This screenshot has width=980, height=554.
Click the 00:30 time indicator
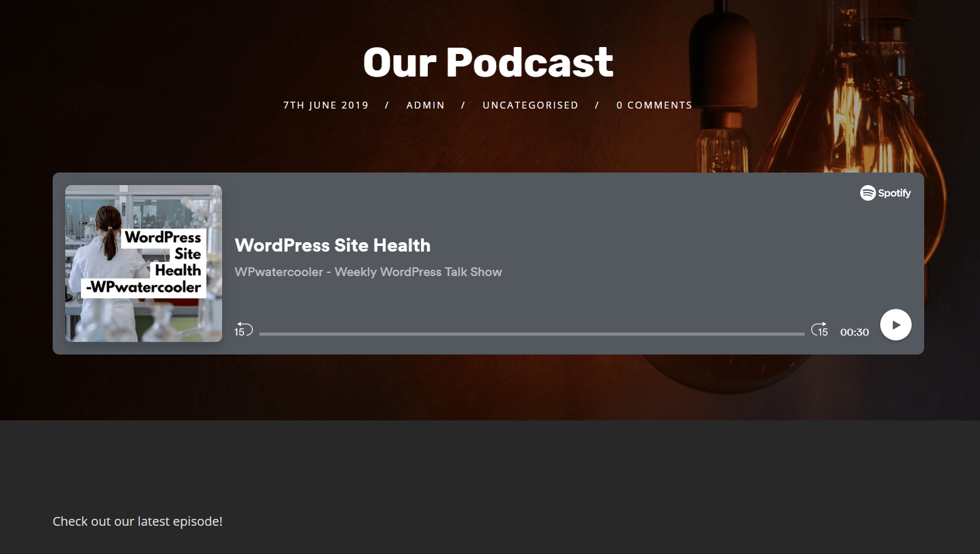[855, 332]
